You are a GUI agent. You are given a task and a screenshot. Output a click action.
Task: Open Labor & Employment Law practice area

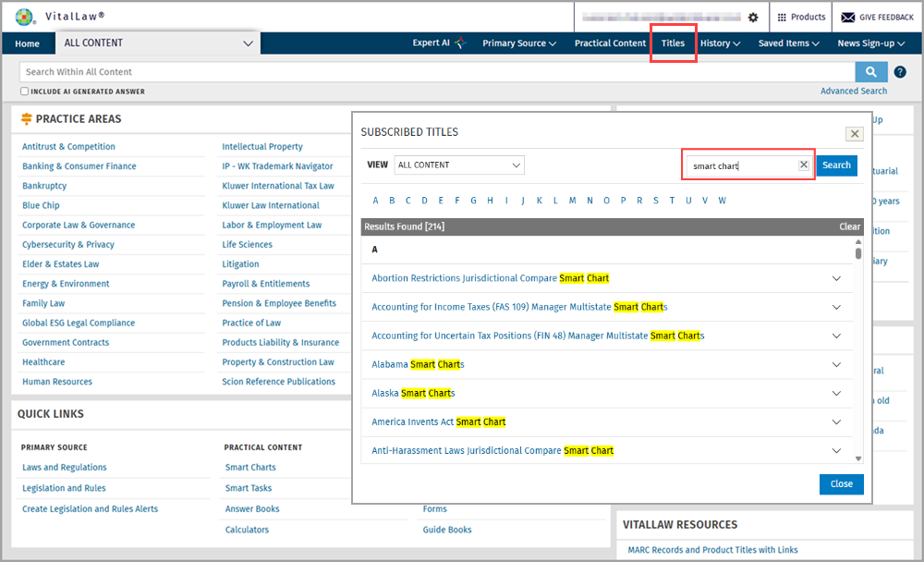[x=272, y=226]
